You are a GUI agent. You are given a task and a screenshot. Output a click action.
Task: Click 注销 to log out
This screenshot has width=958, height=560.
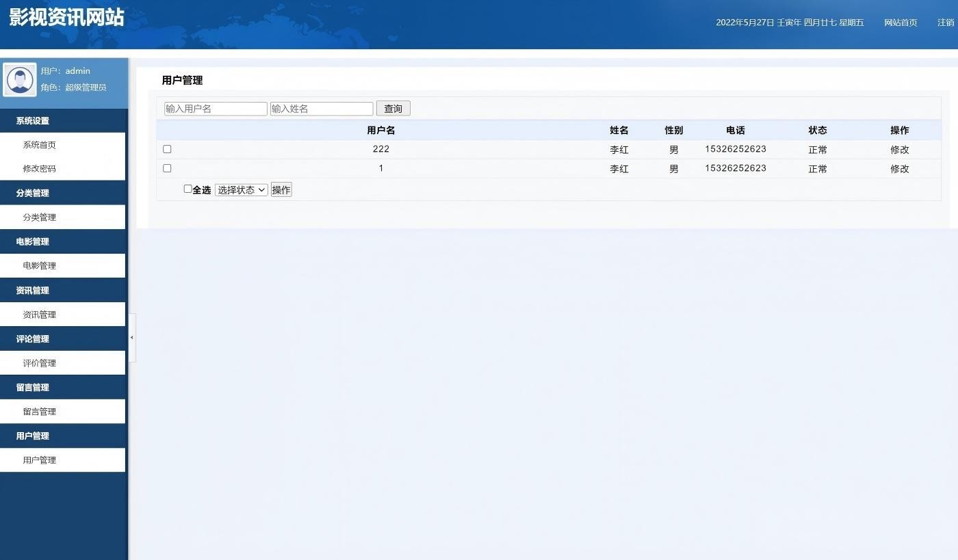pyautogui.click(x=946, y=23)
